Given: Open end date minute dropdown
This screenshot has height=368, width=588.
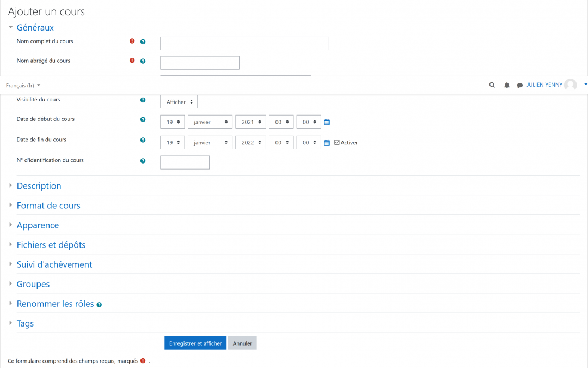Looking at the screenshot, I should pos(309,143).
